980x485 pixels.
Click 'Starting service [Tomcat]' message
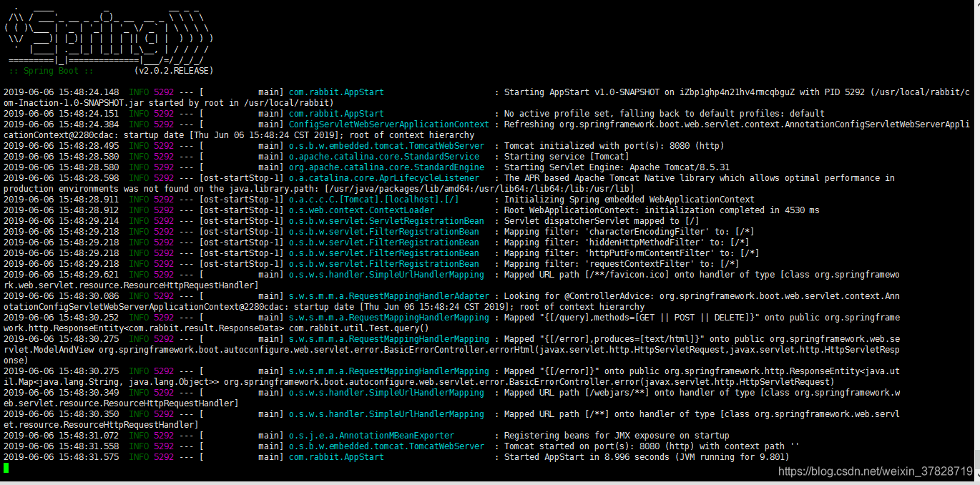[x=567, y=157]
